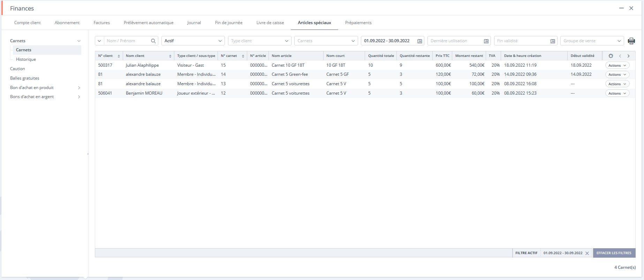Sort by Nom client column arrows
Image resolution: width=644 pixels, height=280 pixels.
pos(170,56)
